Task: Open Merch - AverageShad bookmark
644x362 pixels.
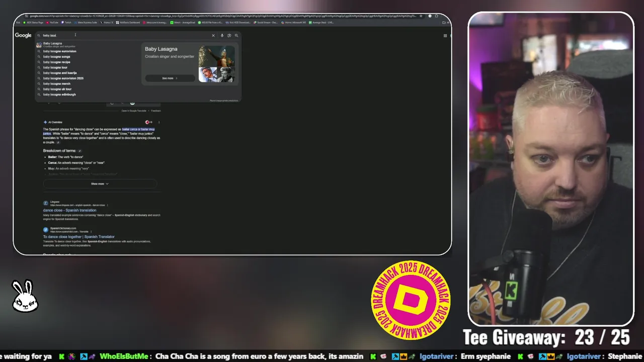Action: pos(183,23)
